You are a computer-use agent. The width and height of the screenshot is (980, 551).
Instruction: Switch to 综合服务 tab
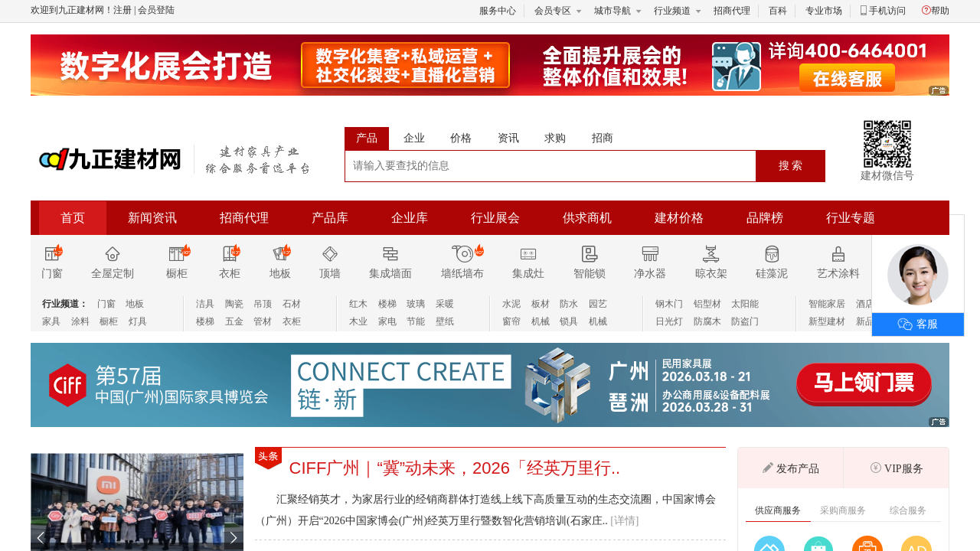[908, 510]
